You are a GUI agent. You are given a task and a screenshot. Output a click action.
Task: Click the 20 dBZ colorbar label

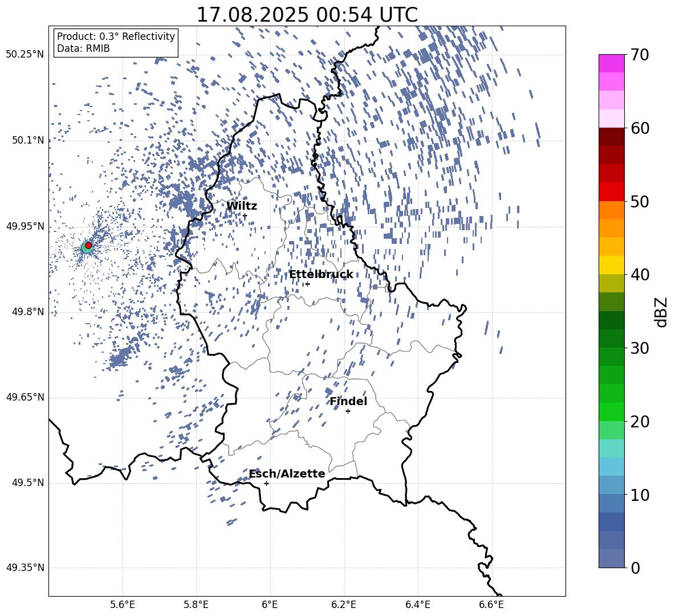coord(640,422)
